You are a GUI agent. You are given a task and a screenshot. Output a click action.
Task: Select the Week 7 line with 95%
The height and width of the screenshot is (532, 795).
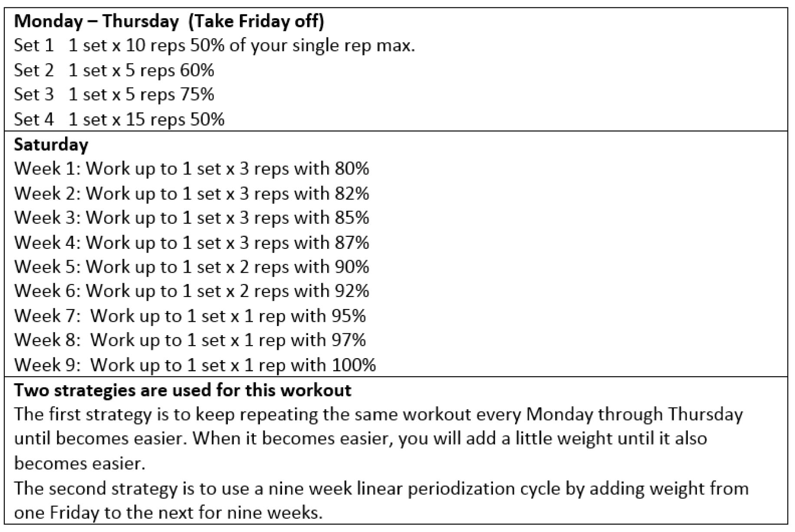(190, 316)
